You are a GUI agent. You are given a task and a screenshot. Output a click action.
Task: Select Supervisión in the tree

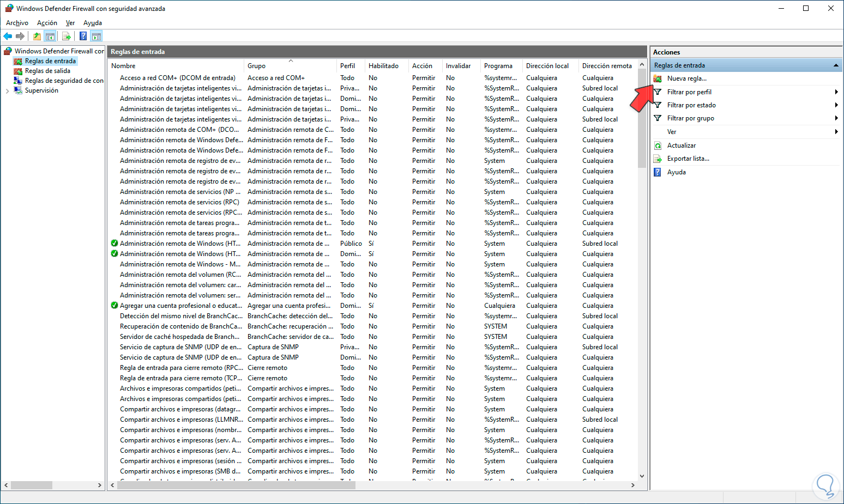41,90
